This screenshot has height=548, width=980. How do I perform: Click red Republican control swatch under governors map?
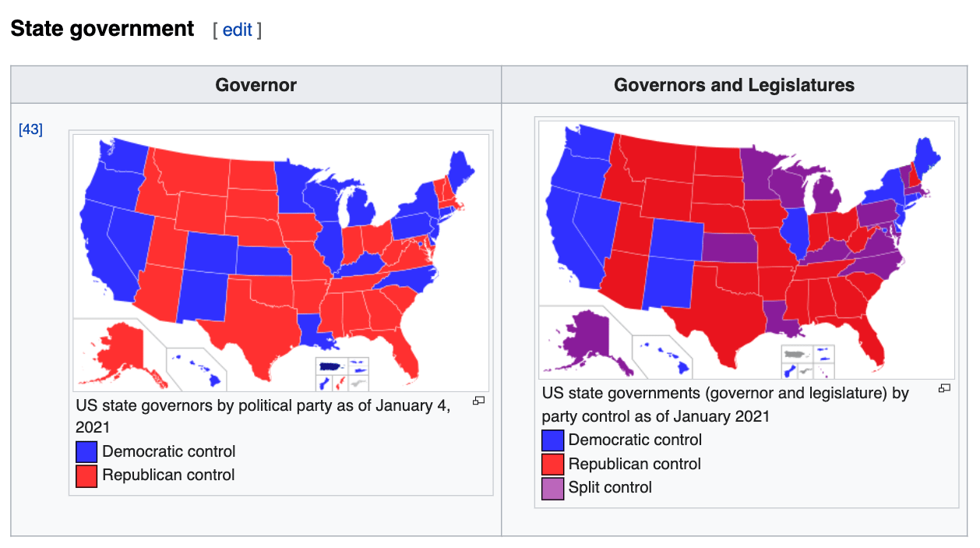click(86, 476)
